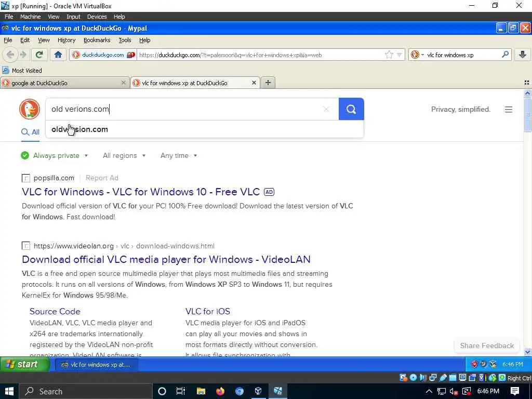Select the All results tab
Screen dimensions: 532x399
(30, 132)
